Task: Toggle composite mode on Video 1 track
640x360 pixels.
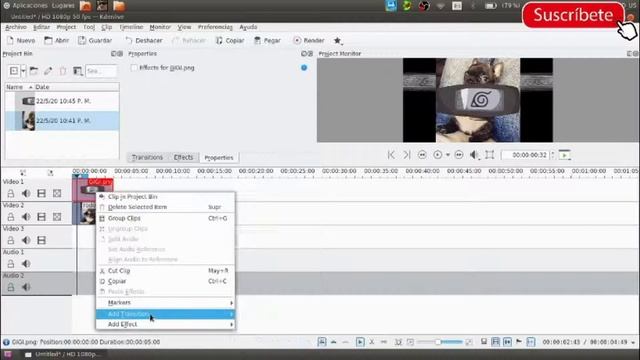Action: (57, 193)
